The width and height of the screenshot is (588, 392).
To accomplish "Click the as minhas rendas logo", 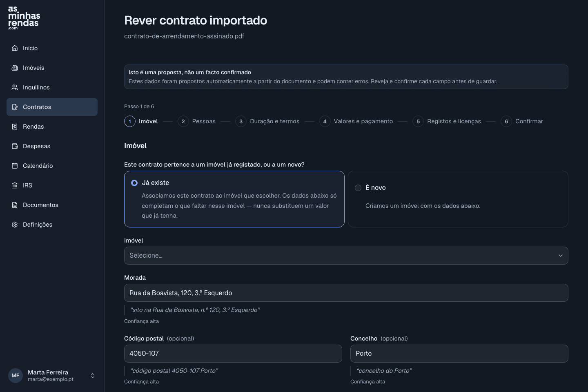I will [x=24, y=18].
